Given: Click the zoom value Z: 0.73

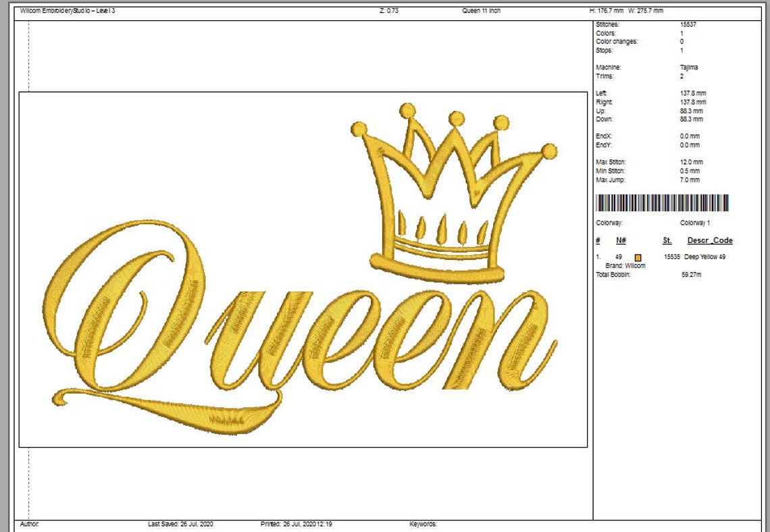Looking at the screenshot, I should 387,10.
